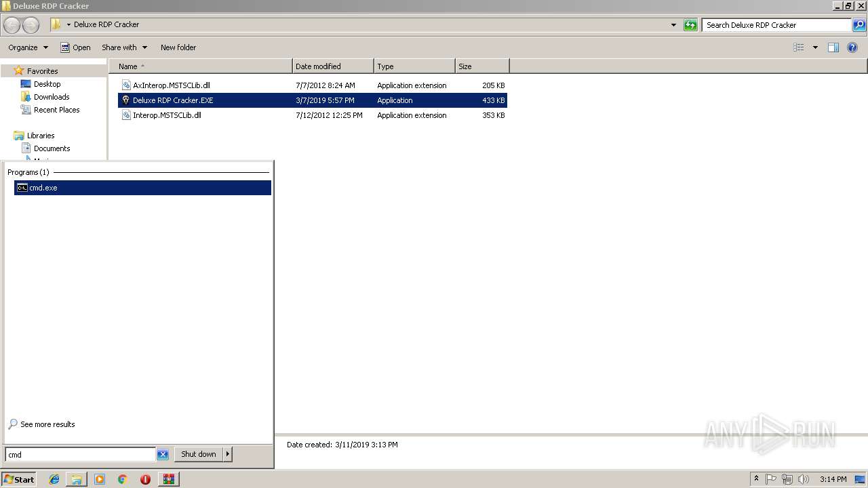Open Desktop in navigation pane

click(x=47, y=84)
